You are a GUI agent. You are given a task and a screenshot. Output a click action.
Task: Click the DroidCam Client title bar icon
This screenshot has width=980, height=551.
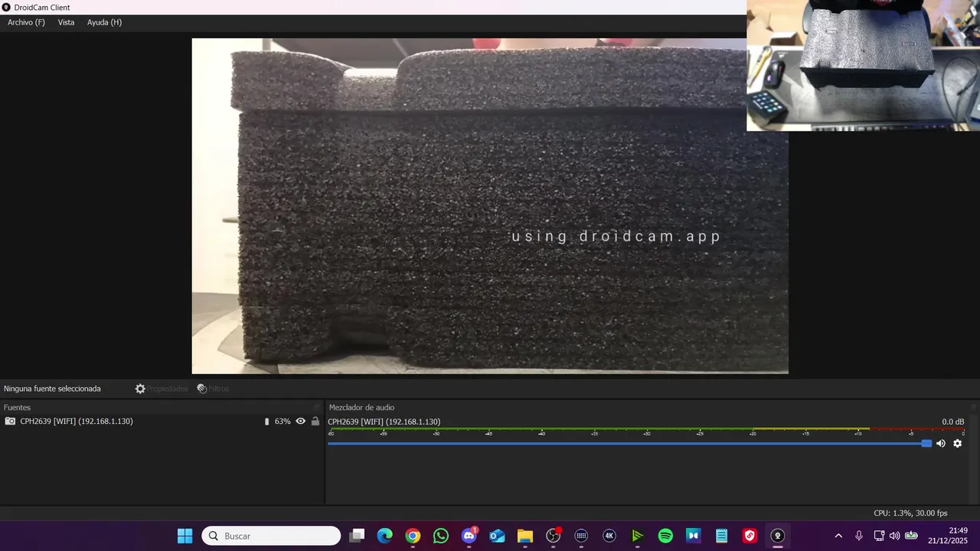pos(6,7)
